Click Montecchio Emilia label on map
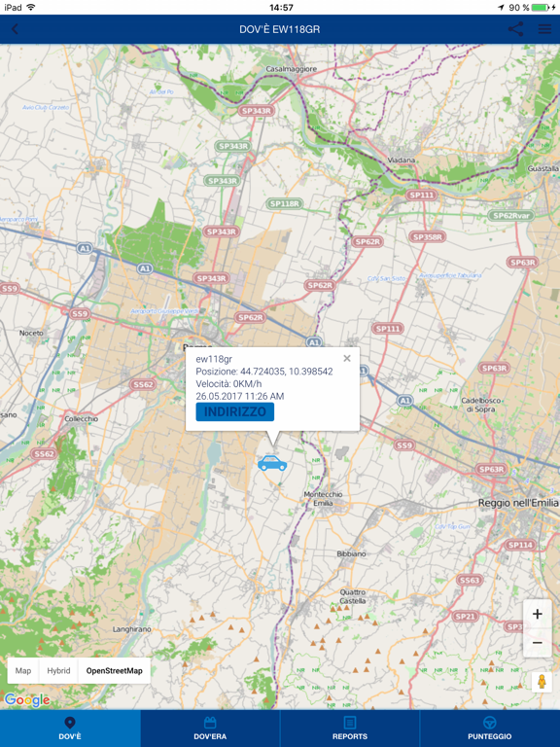Viewport: 560px width, 747px height. (x=323, y=499)
